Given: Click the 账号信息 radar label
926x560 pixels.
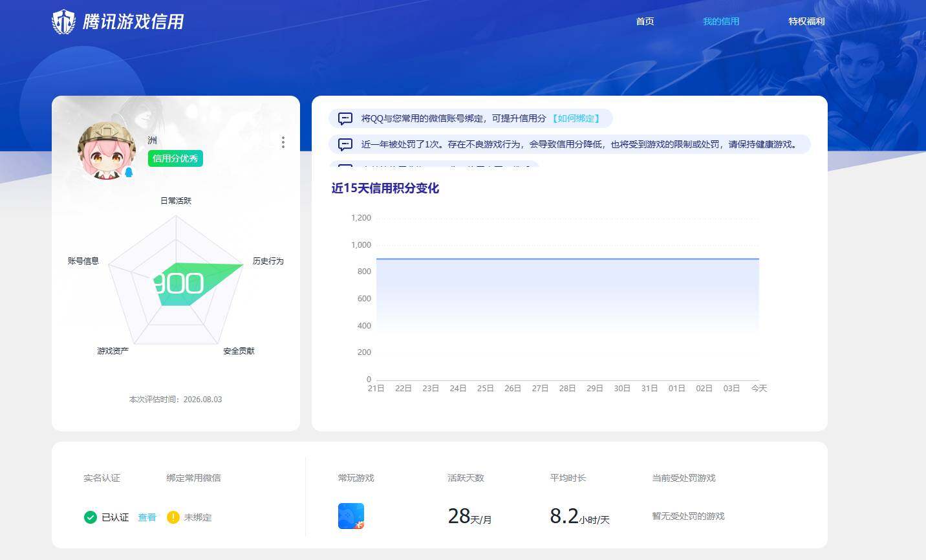Looking at the screenshot, I should [x=83, y=261].
